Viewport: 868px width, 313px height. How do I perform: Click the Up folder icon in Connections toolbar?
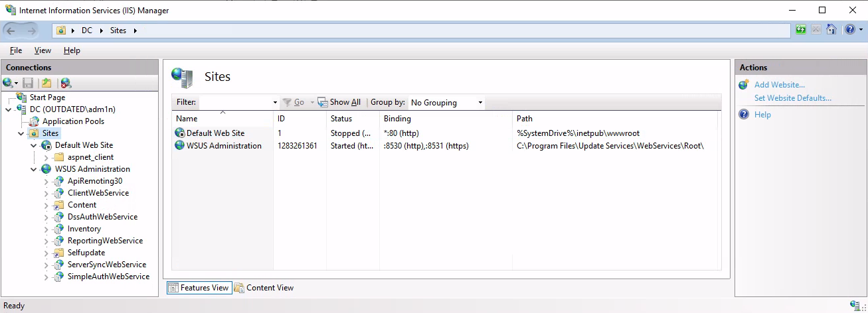[46, 83]
